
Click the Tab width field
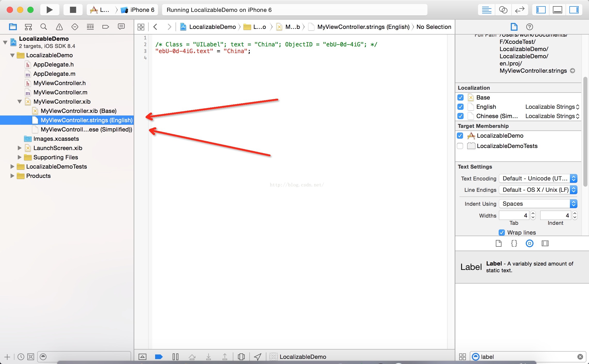point(514,215)
